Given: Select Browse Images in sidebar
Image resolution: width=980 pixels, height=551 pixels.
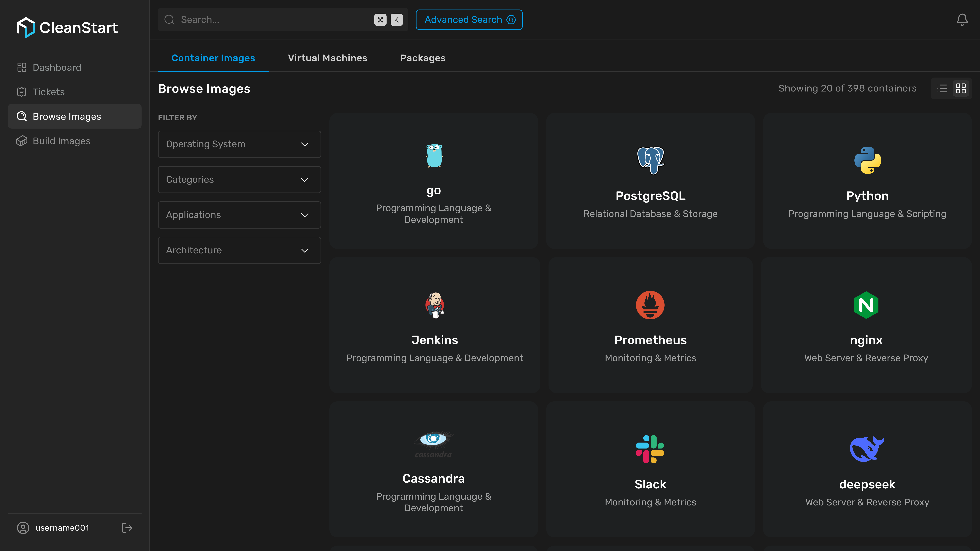Looking at the screenshot, I should [75, 116].
